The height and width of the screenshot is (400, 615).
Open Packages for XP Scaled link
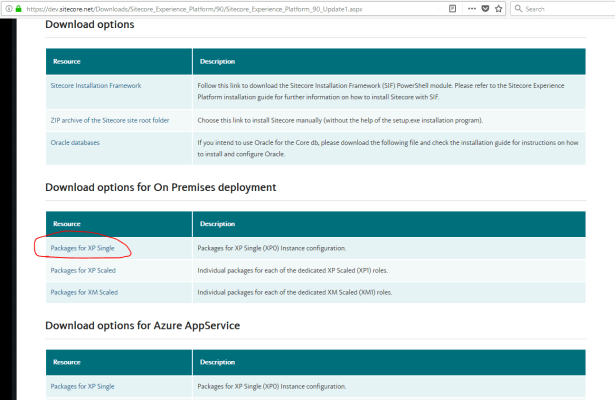click(83, 271)
